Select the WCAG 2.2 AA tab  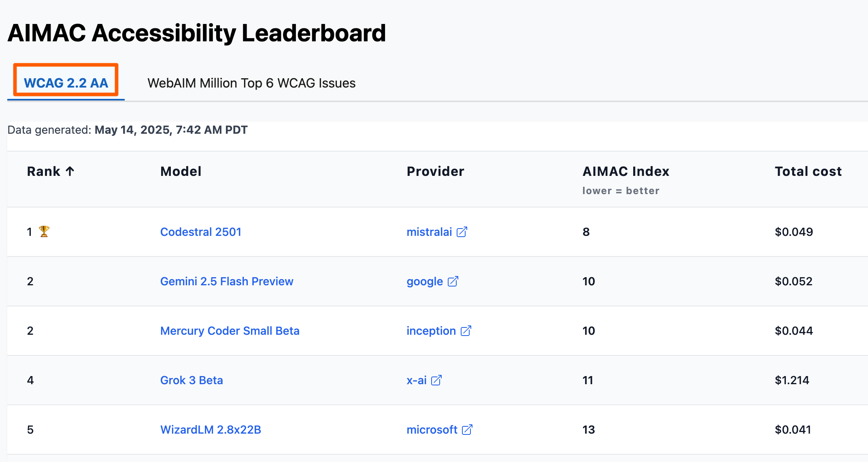coord(66,83)
